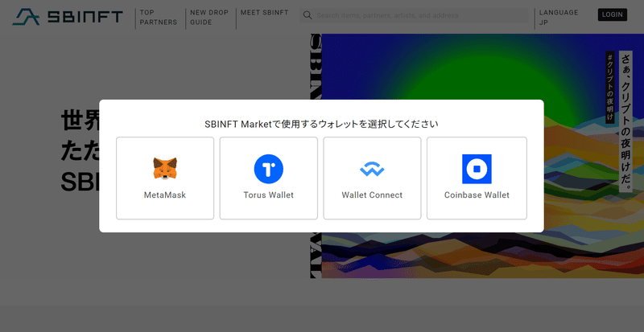
Task: Switch LANGUAGE to JP
Action: [559, 18]
